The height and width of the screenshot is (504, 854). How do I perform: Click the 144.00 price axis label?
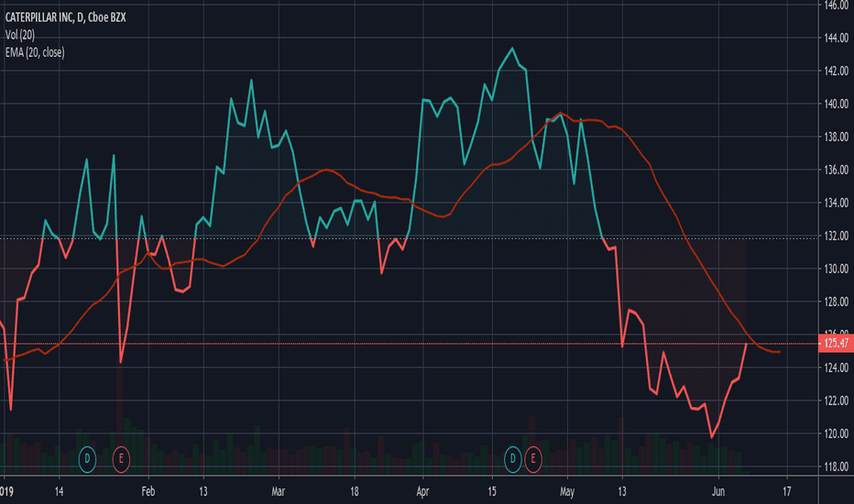pyautogui.click(x=836, y=38)
